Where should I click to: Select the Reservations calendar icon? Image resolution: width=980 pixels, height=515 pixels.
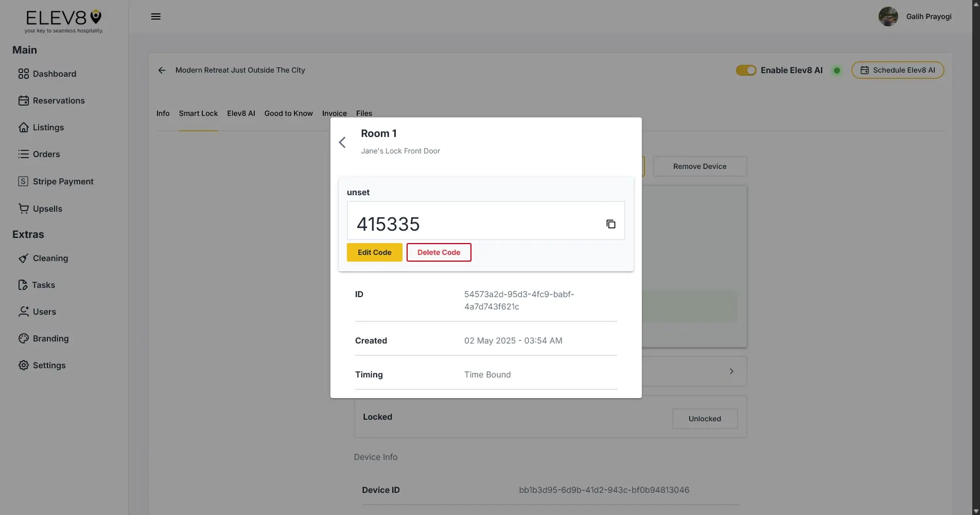tap(23, 100)
